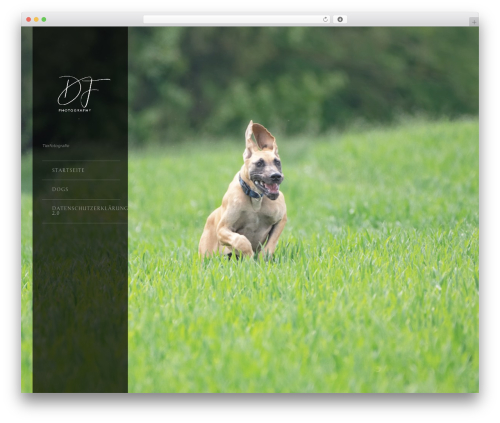Maximize the window with green button
This screenshot has height=423, width=500.
tap(44, 19)
